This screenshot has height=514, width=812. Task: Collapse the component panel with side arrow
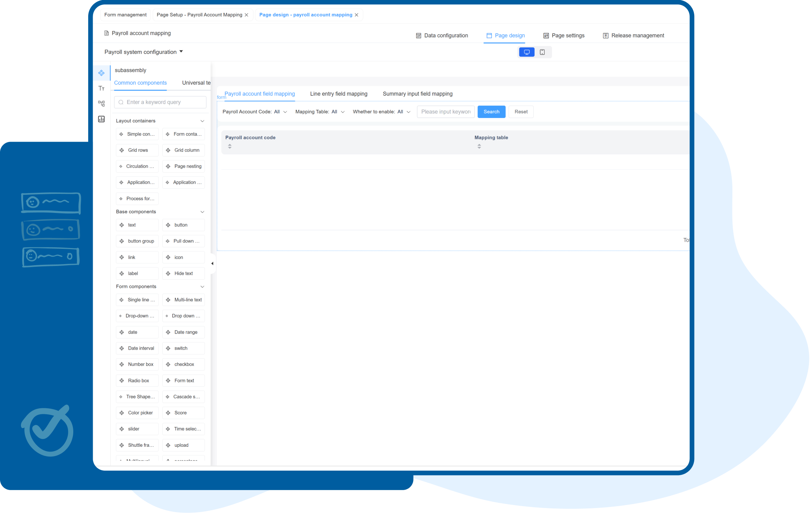point(212,264)
